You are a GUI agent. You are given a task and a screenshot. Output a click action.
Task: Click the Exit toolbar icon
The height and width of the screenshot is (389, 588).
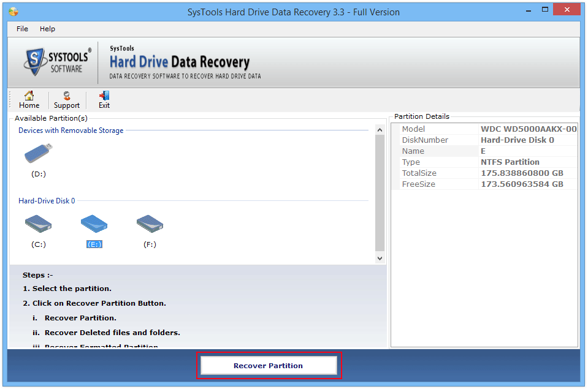coord(104,99)
